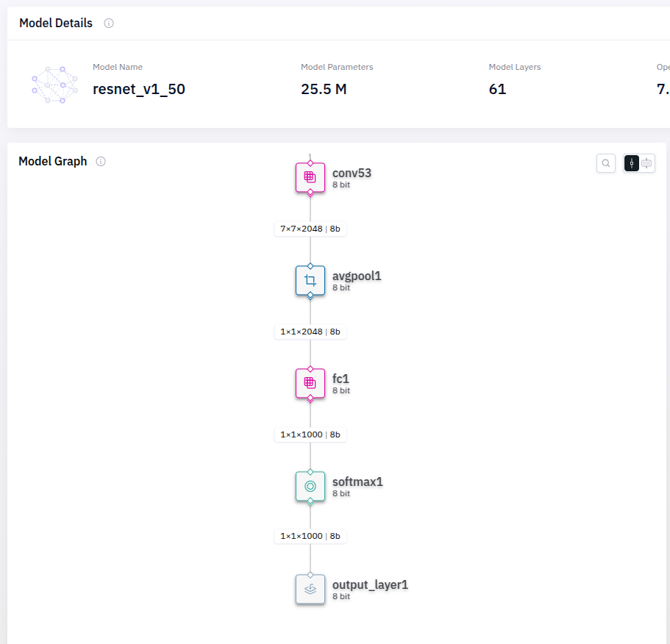Open the model graph search
Image resolution: width=670 pixels, height=644 pixels.
pyautogui.click(x=606, y=163)
